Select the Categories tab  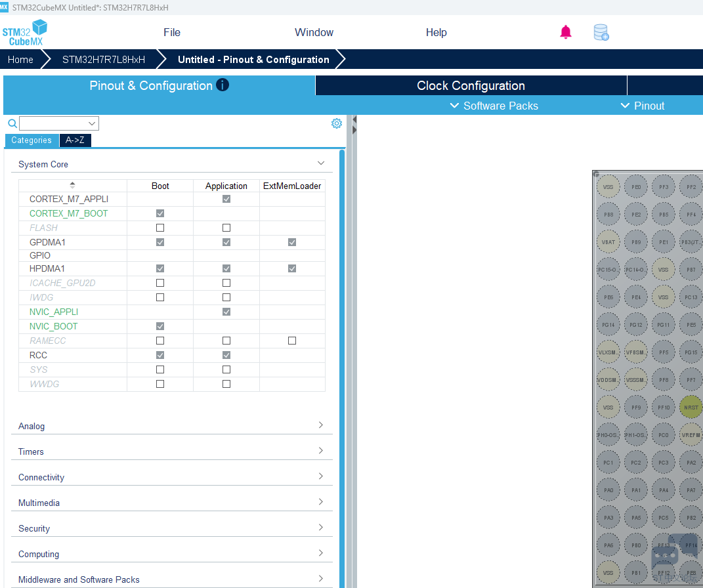point(32,140)
